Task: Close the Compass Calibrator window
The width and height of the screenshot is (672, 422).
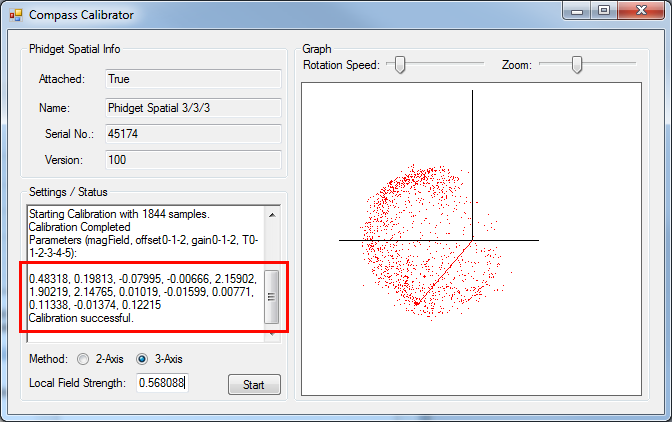Action: point(640,11)
